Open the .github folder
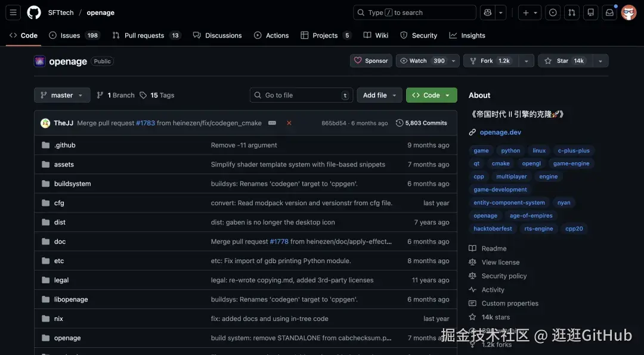 point(64,145)
